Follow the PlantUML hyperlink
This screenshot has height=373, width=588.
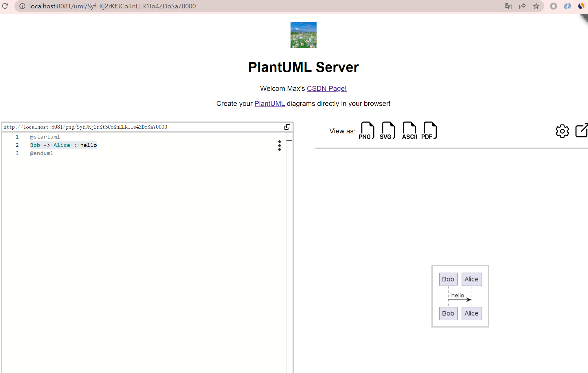269,104
